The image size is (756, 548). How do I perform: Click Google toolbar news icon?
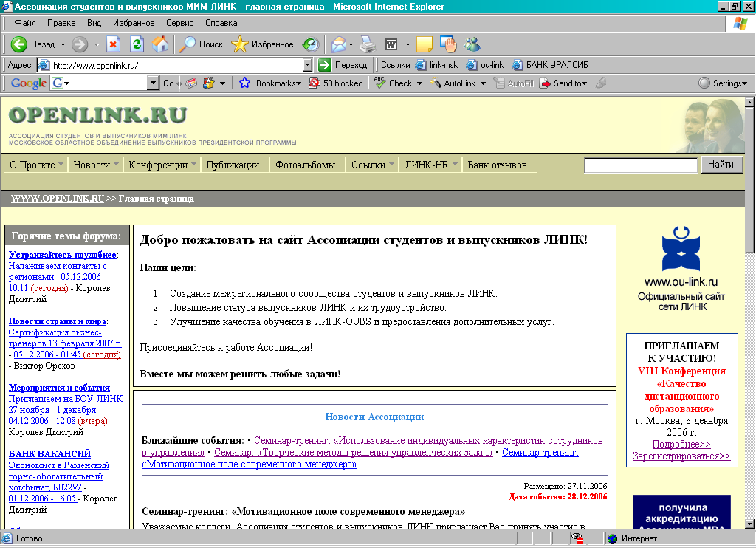click(191, 83)
